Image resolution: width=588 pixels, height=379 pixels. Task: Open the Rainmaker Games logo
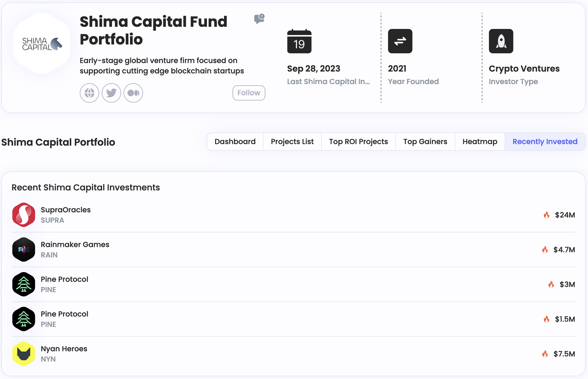24,250
